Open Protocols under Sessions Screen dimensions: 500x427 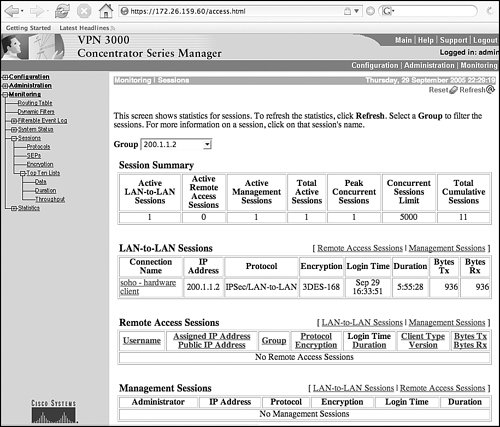[x=38, y=147]
